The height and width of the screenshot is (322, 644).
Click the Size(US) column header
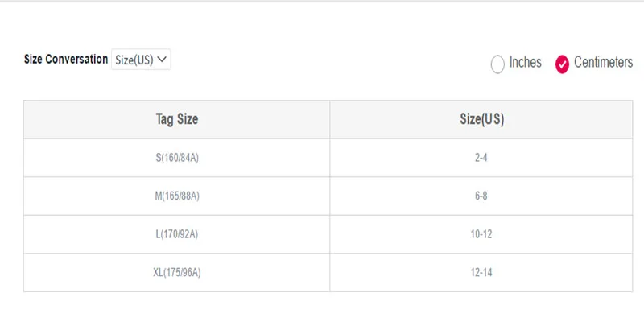click(x=481, y=119)
